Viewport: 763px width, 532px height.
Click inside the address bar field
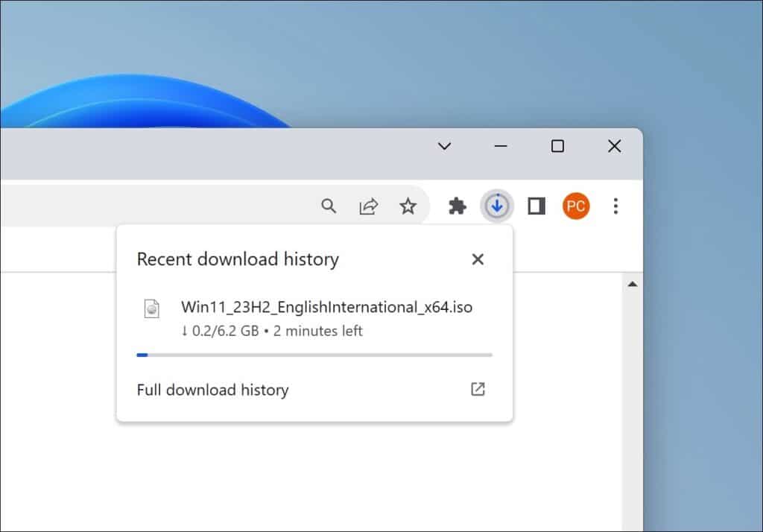click(x=149, y=206)
